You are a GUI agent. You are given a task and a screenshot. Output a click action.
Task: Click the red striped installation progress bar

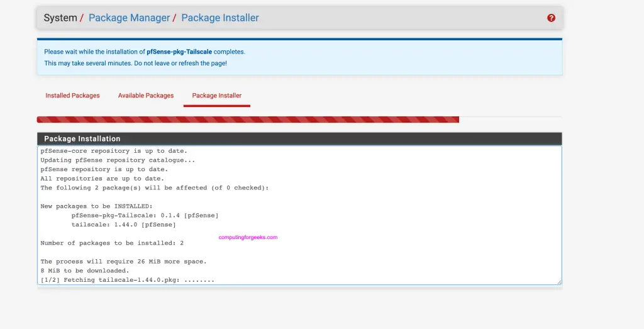coord(248,120)
